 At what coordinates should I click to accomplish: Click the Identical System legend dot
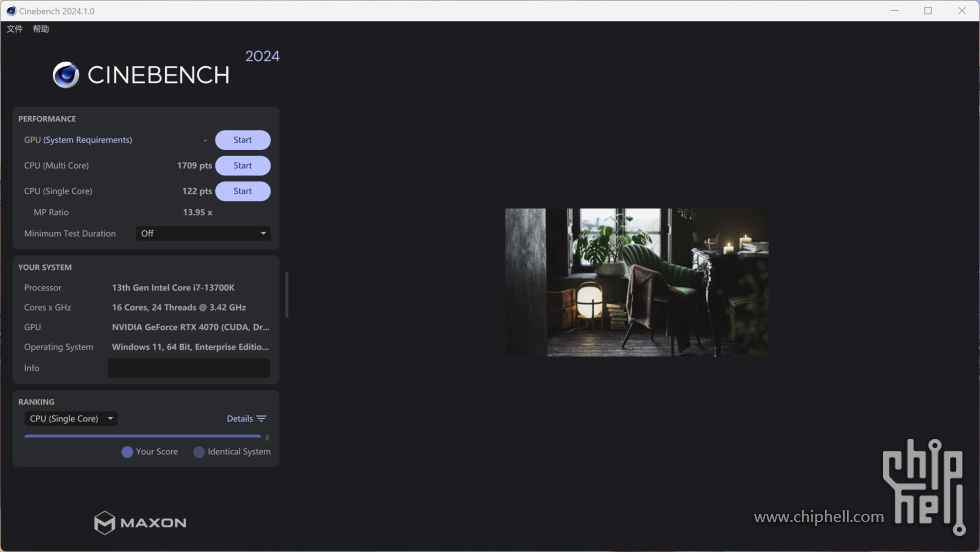[x=199, y=452]
